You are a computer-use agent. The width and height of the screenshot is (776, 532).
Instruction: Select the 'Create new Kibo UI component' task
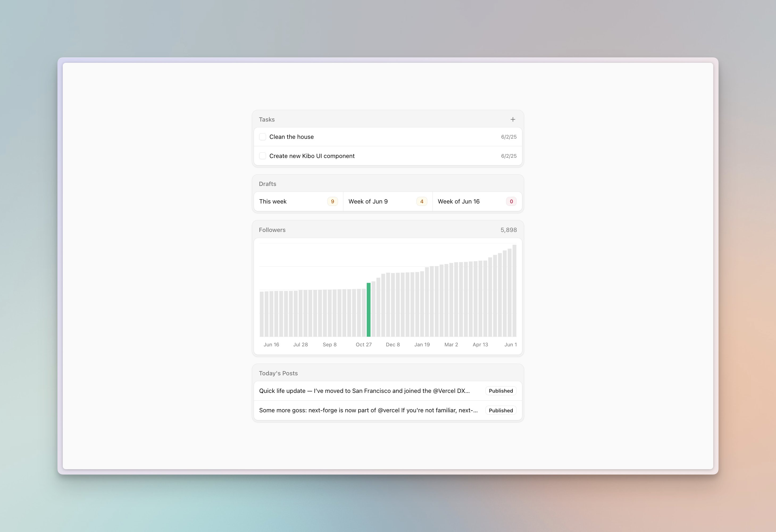click(x=311, y=156)
